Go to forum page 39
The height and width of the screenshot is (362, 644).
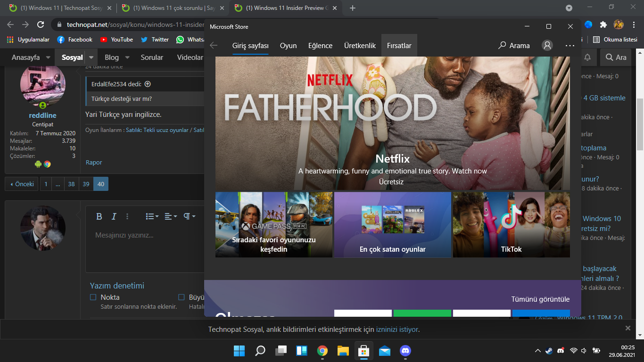click(86, 184)
